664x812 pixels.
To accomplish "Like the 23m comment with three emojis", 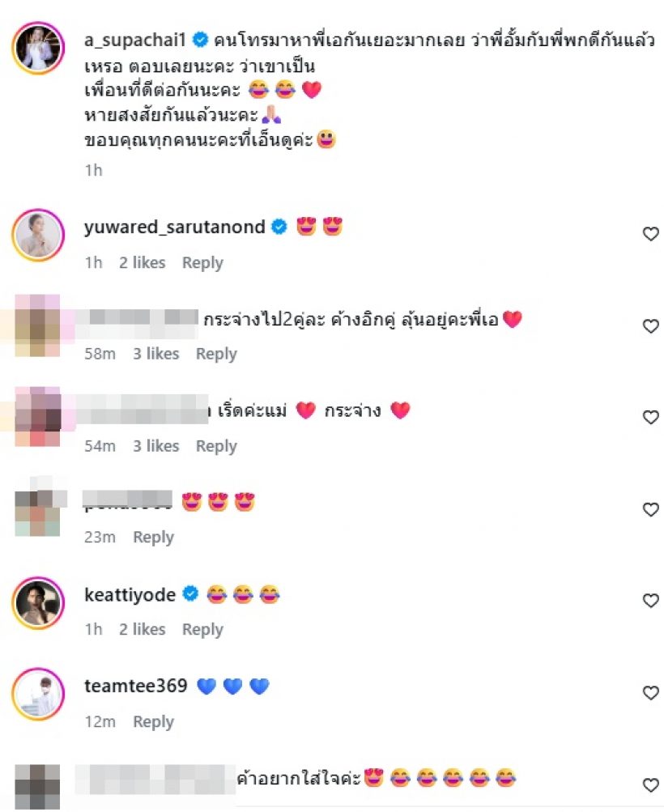I will (x=650, y=509).
